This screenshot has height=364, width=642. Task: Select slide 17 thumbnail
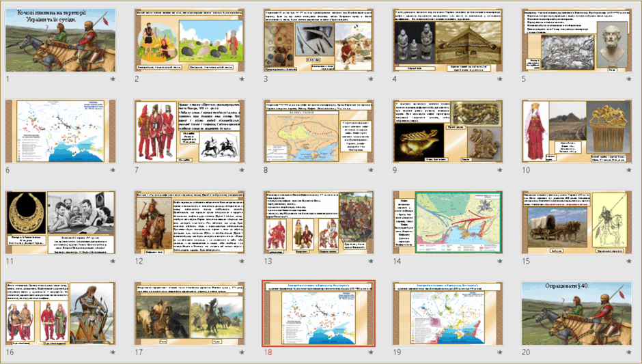[190, 313]
